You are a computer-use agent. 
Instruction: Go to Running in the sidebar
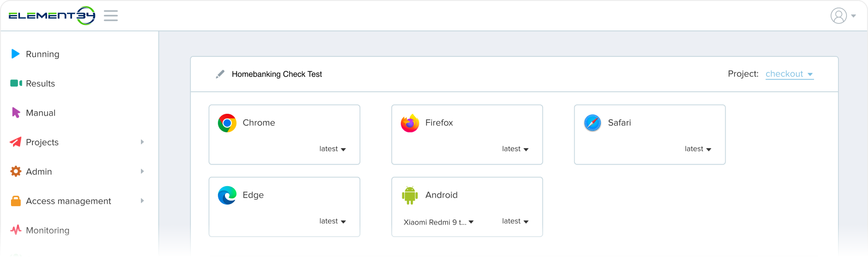tap(42, 54)
